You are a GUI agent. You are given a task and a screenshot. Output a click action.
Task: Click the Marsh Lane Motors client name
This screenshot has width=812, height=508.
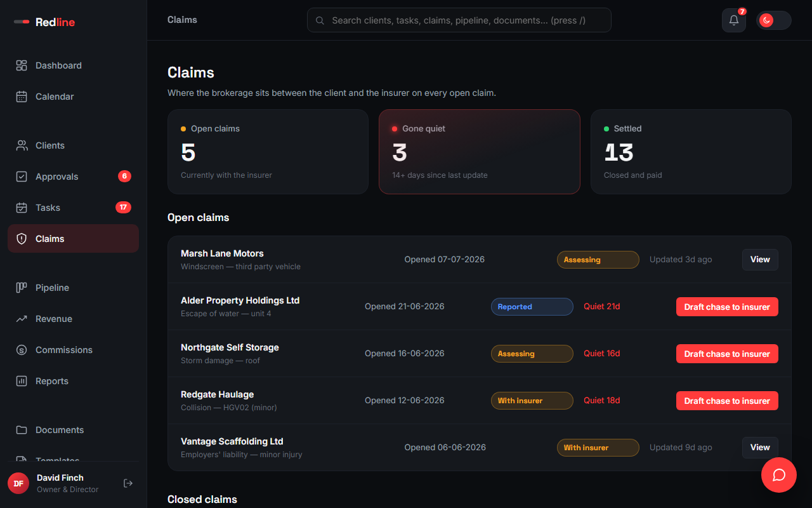pos(222,253)
